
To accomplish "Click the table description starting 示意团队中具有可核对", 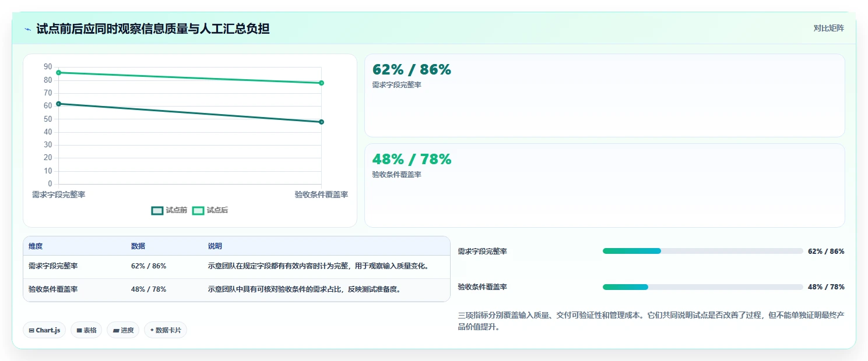I will tap(305, 289).
